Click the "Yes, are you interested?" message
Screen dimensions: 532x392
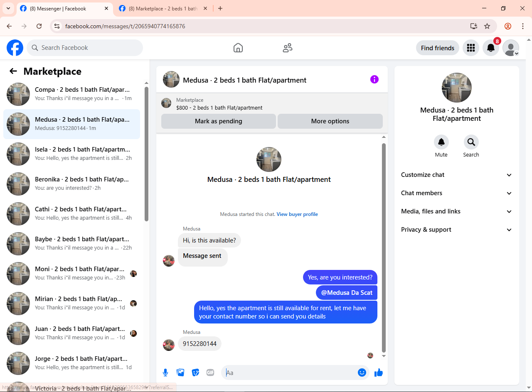[x=340, y=277]
